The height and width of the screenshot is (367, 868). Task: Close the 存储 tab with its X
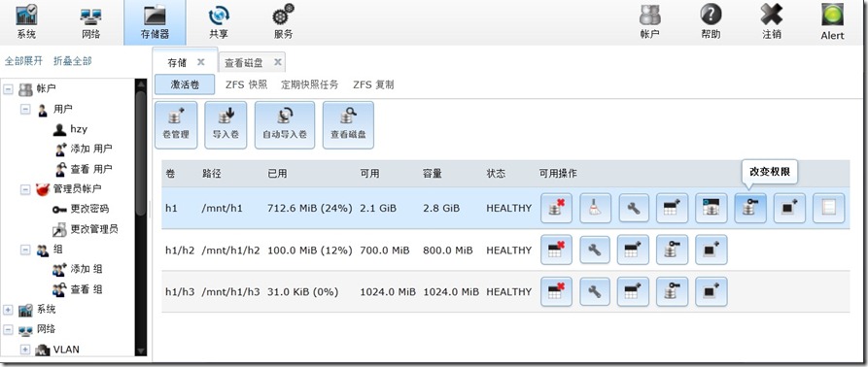click(x=201, y=62)
